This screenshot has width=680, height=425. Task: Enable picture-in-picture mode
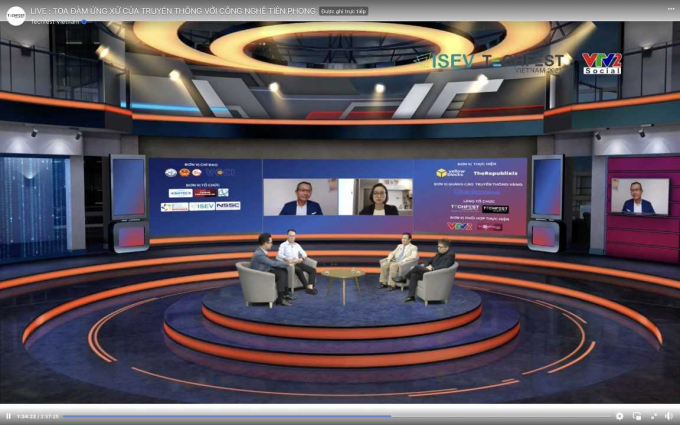tap(637, 416)
